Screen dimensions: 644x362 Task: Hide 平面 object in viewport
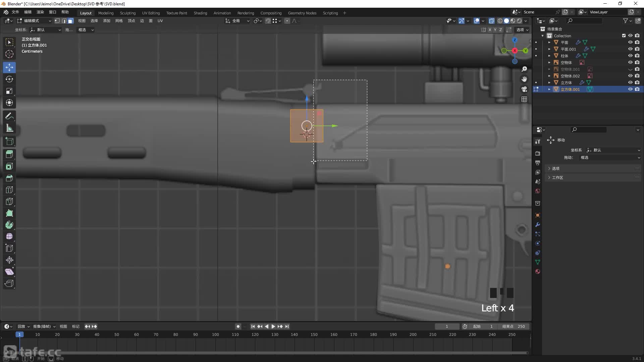coord(630,42)
